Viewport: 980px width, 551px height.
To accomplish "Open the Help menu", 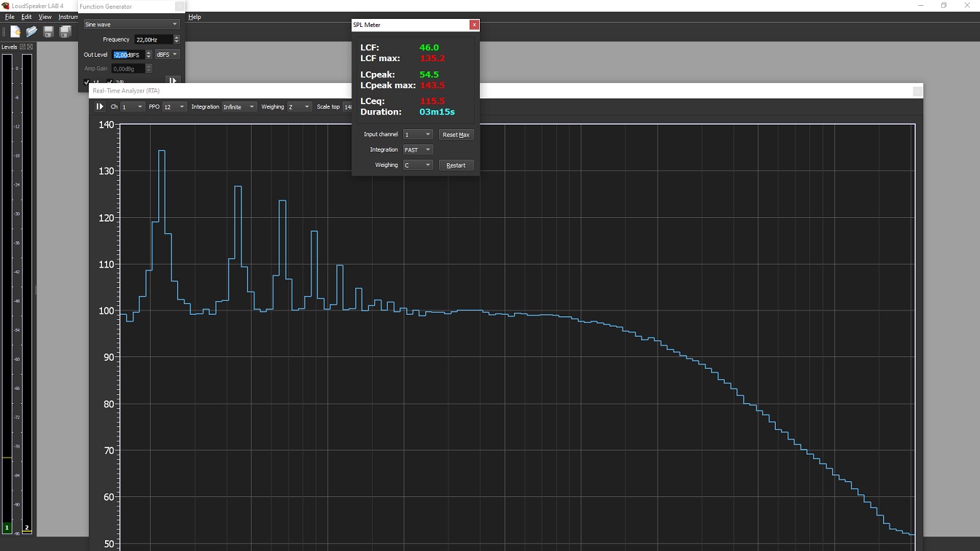I will 195,17.
